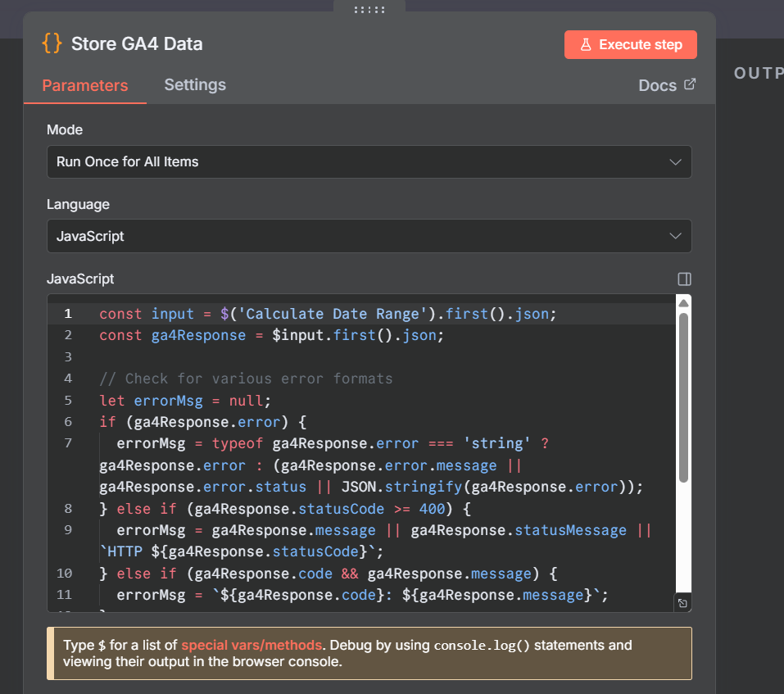This screenshot has width=784, height=694.
Task: Expand the Language dropdown showing JavaScript
Action: (369, 236)
